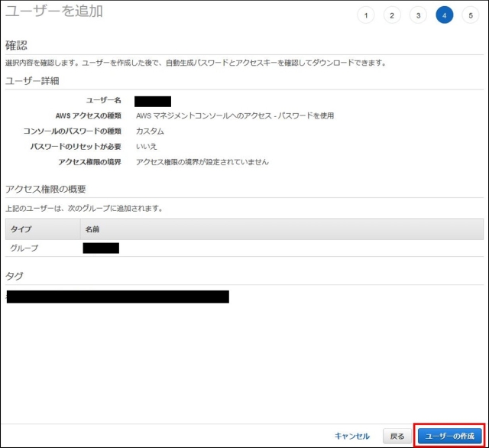Viewport: 489px width, 448px height.
Task: Jump to step 2 circle indicator
Action: (x=392, y=15)
